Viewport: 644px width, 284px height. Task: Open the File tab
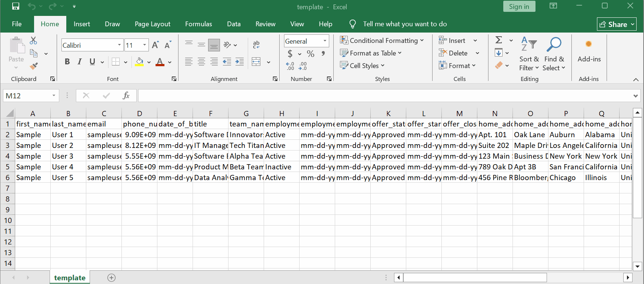pos(17,24)
